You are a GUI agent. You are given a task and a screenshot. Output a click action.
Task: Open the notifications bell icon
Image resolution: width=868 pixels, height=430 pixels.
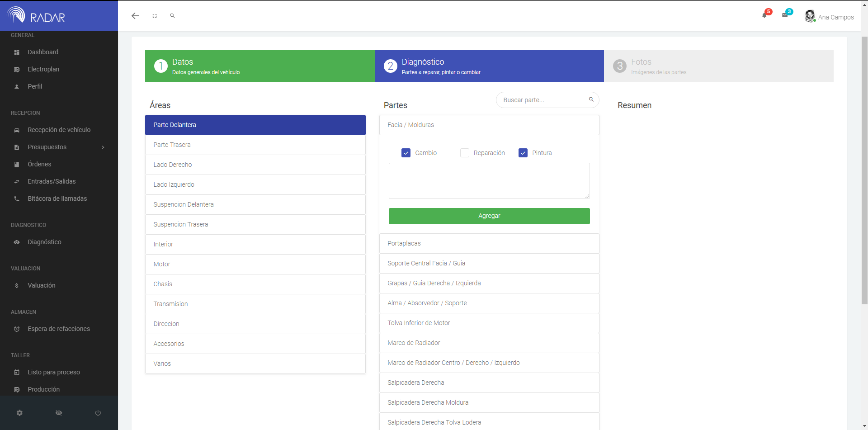click(764, 15)
